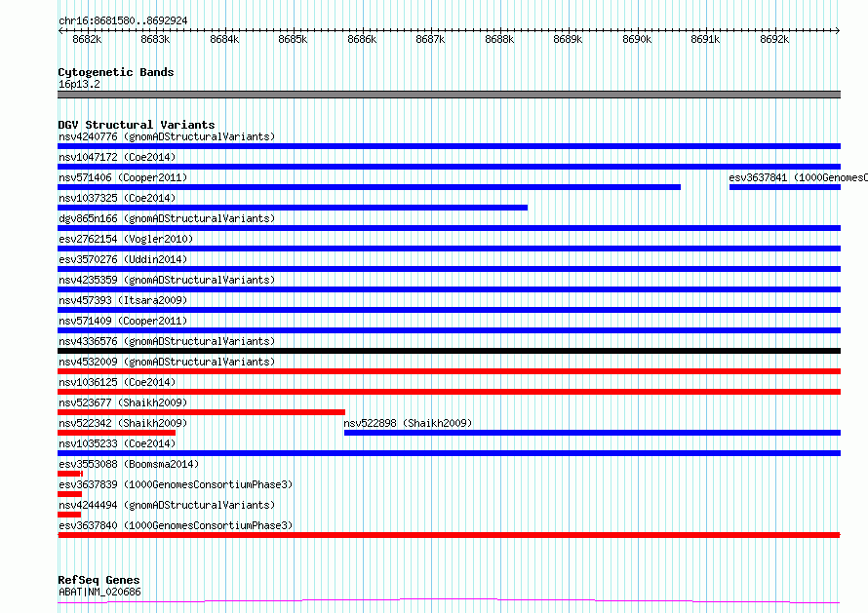This screenshot has height=613, width=868.
Task: Click the 16p13.2 band label
Action: (79, 84)
